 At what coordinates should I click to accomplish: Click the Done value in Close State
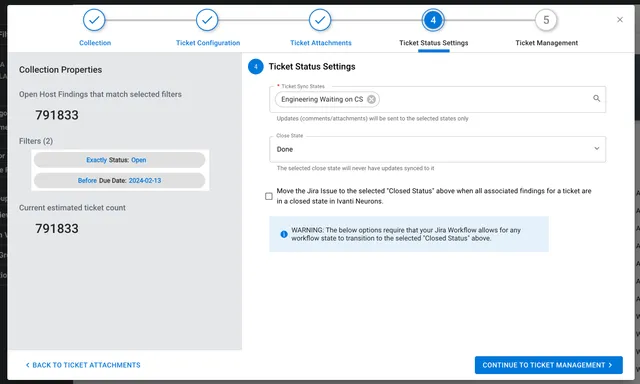coord(285,149)
